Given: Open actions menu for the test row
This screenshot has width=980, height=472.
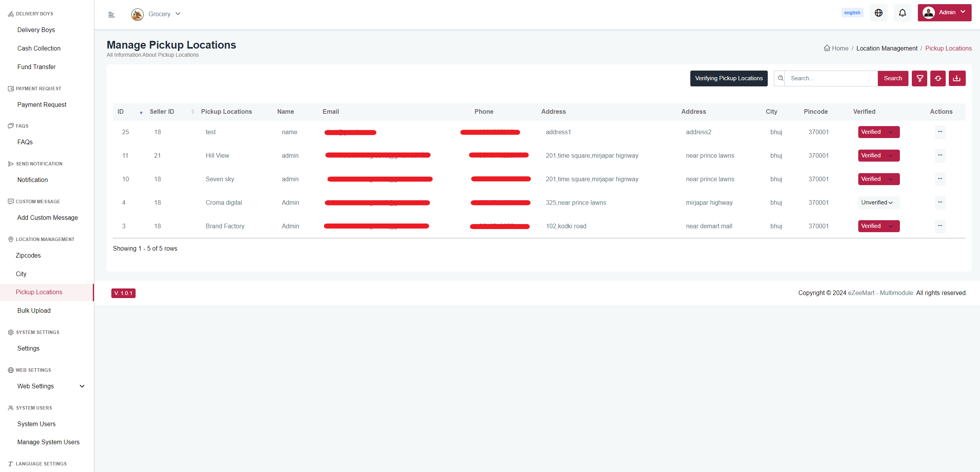Looking at the screenshot, I should click(940, 132).
